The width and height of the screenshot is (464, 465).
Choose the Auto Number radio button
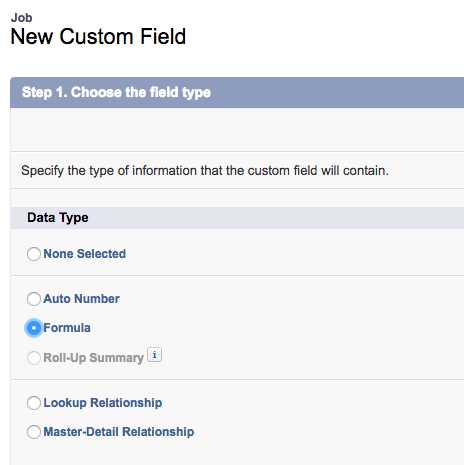point(34,299)
